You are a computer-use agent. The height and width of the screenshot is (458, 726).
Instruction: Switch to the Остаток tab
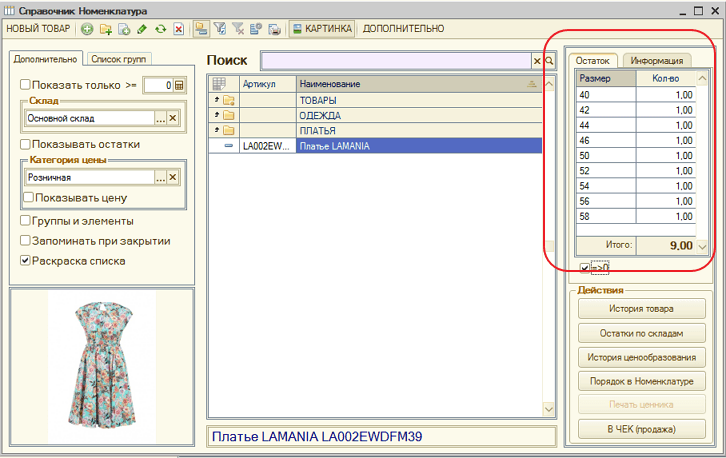pos(593,61)
